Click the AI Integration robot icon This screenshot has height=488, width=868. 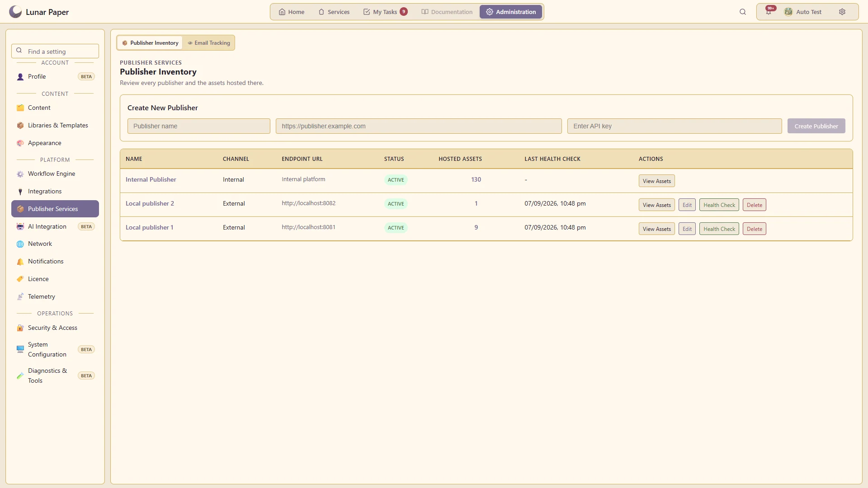click(x=20, y=227)
